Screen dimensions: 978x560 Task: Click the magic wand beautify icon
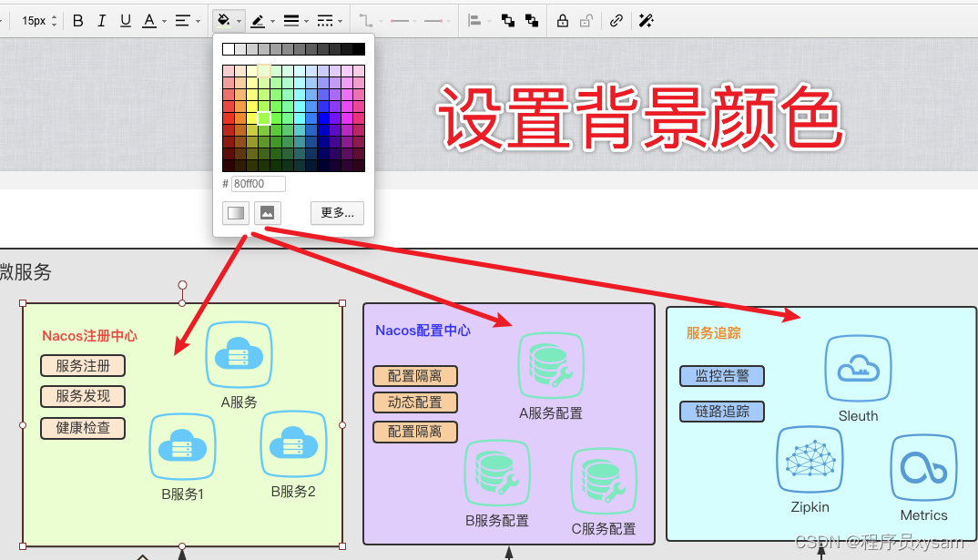(647, 21)
